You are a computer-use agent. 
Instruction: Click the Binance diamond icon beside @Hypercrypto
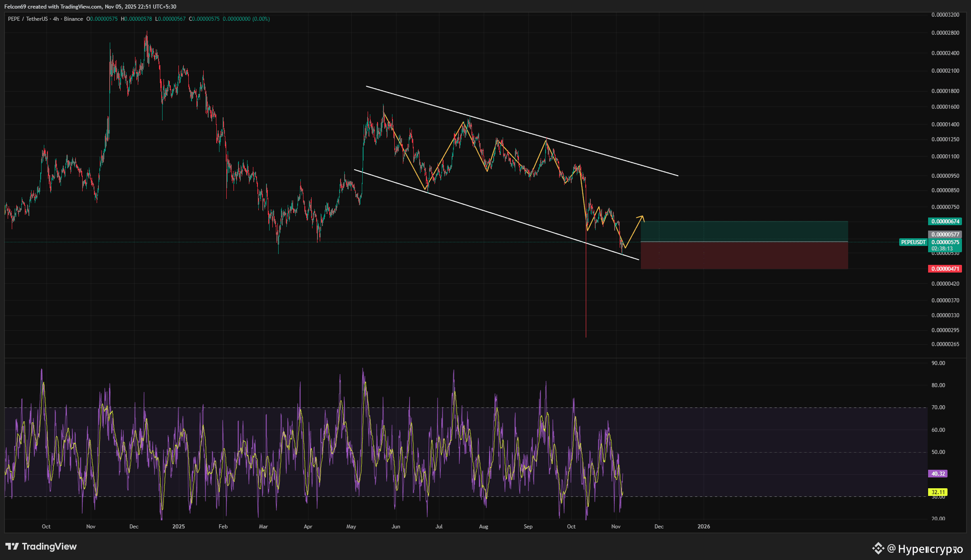tap(878, 548)
